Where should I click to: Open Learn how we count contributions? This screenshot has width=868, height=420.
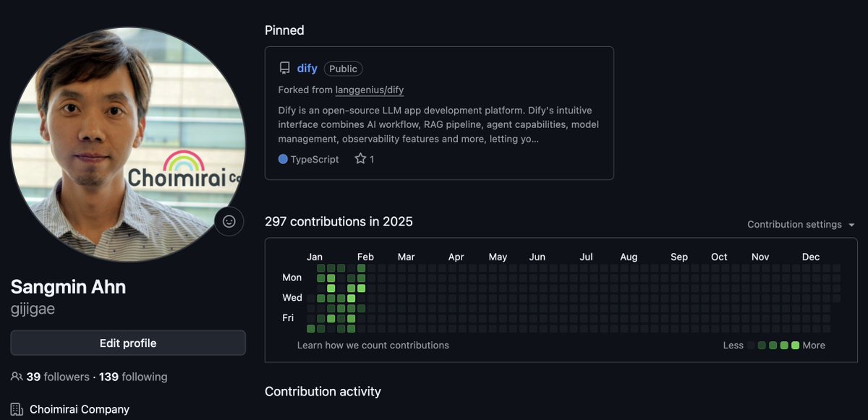(373, 345)
